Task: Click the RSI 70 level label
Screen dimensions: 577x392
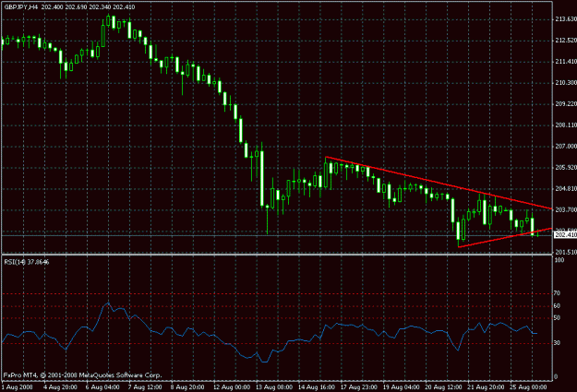Action: (557, 293)
